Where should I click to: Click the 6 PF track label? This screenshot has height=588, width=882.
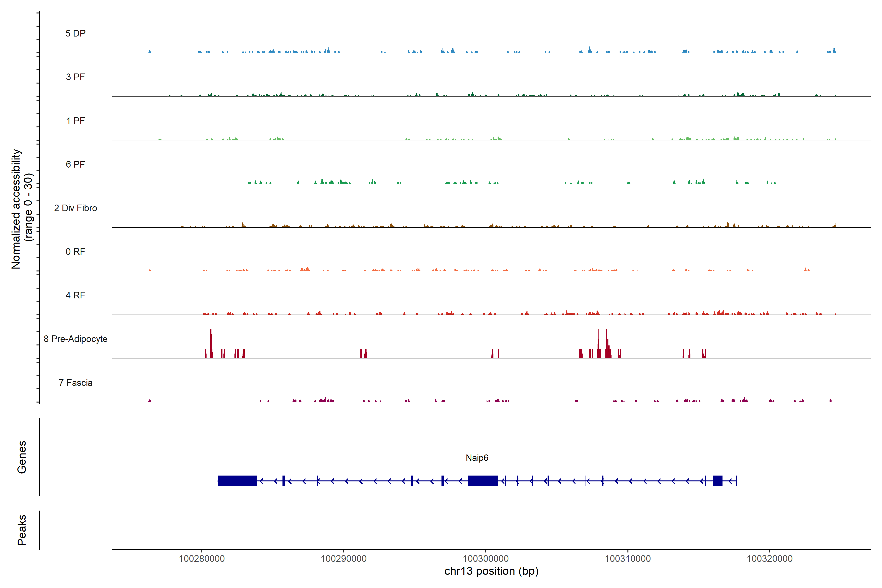point(75,164)
